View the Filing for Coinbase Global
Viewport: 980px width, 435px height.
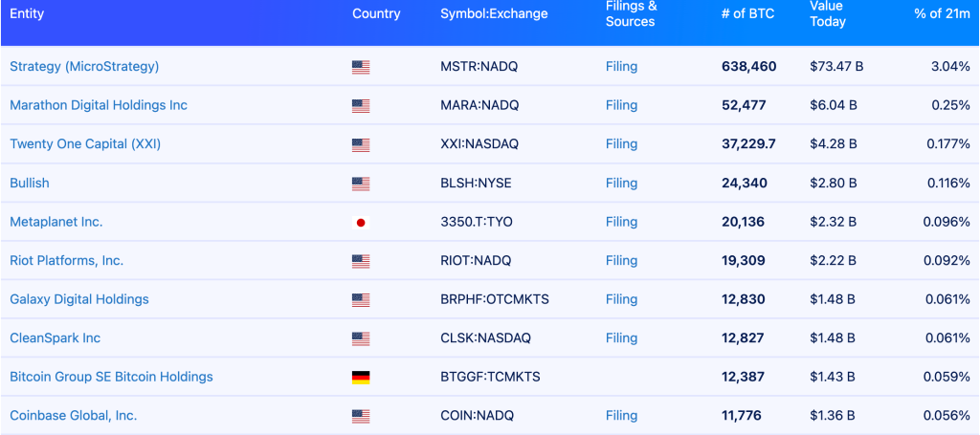coord(621,416)
